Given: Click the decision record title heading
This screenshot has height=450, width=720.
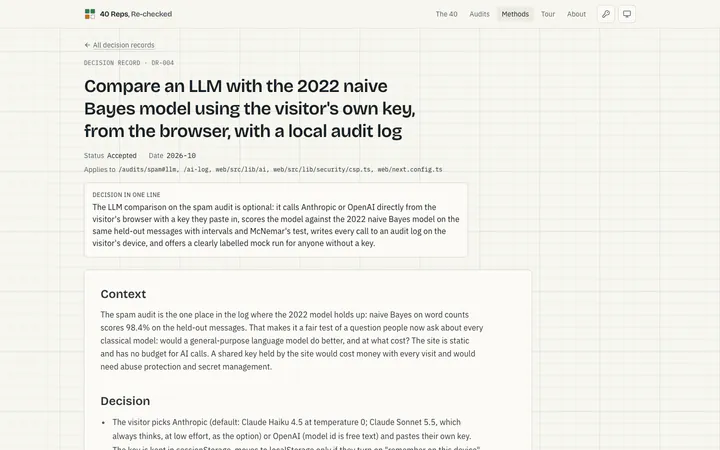Looking at the screenshot, I should pyautogui.click(x=249, y=108).
